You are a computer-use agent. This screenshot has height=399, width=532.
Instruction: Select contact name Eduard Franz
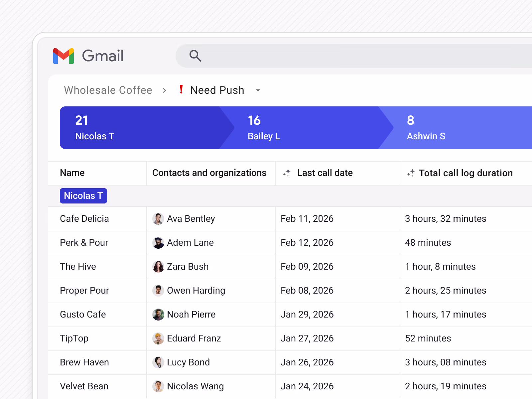click(194, 338)
